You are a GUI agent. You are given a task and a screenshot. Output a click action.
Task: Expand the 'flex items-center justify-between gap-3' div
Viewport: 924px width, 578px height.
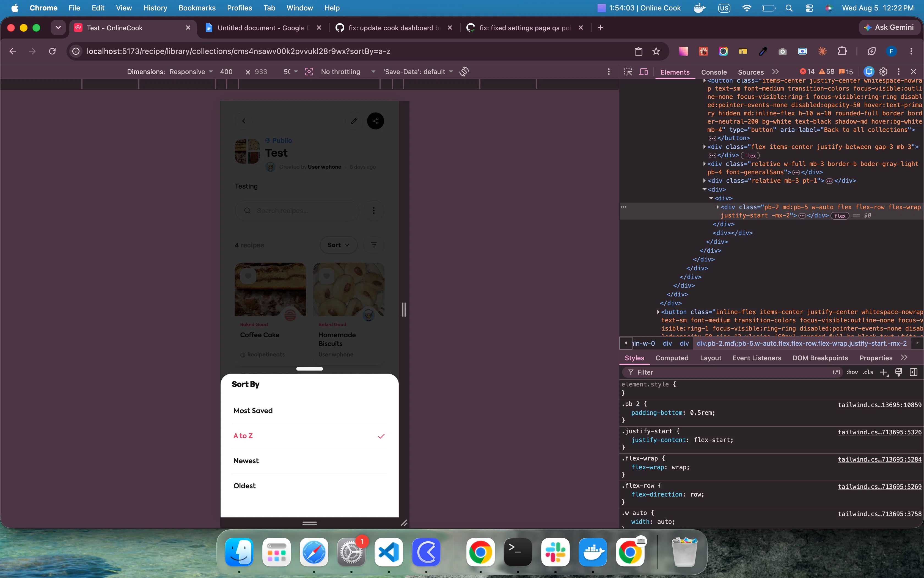coord(705,147)
